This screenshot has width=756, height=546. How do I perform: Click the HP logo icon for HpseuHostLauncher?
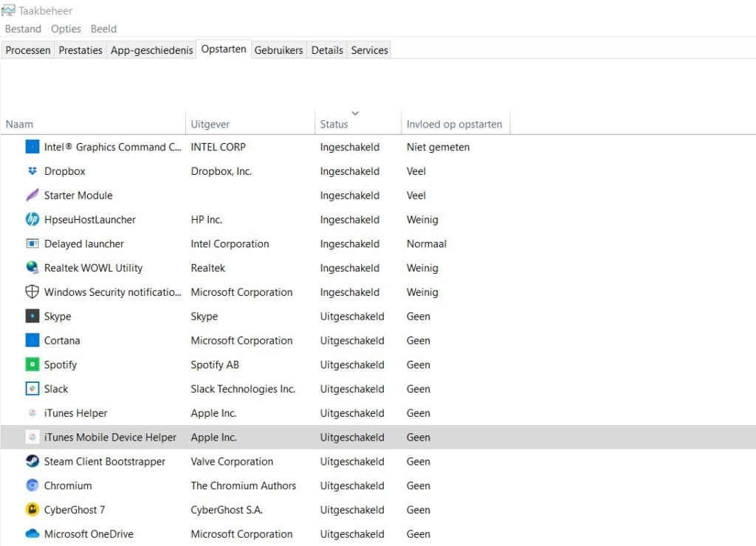coord(32,219)
